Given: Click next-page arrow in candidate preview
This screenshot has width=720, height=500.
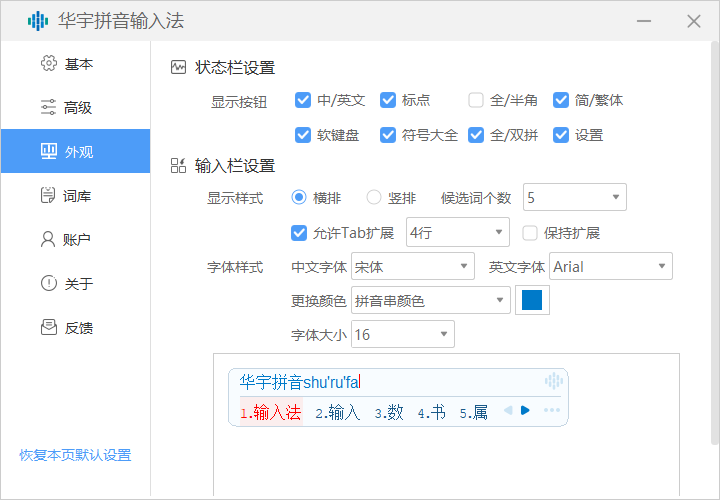Looking at the screenshot, I should [x=525, y=410].
